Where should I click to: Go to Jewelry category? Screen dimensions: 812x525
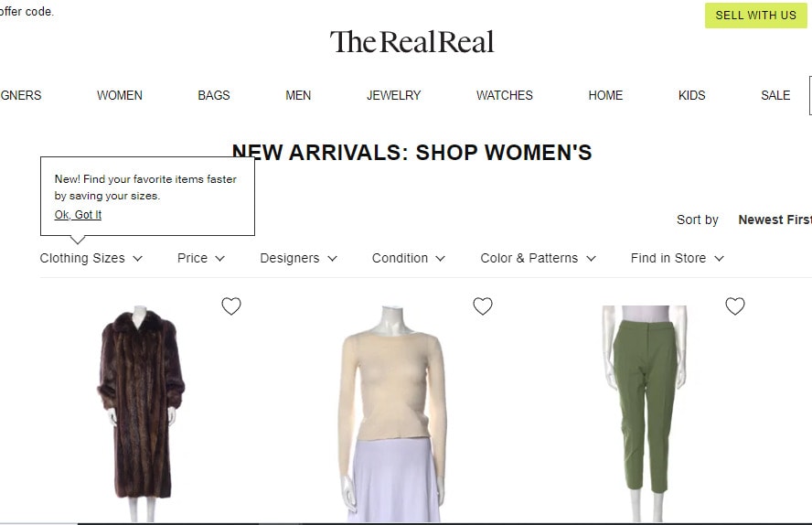[x=393, y=95]
